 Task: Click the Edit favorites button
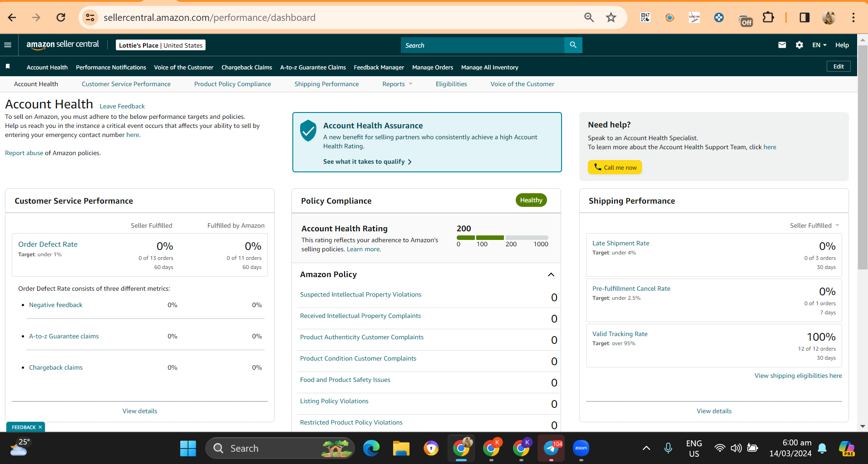838,66
